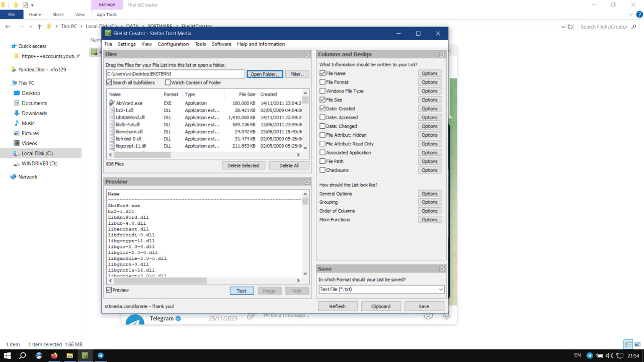Open File Explorer help question mark
This screenshot has height=362, width=644.
point(639,15)
